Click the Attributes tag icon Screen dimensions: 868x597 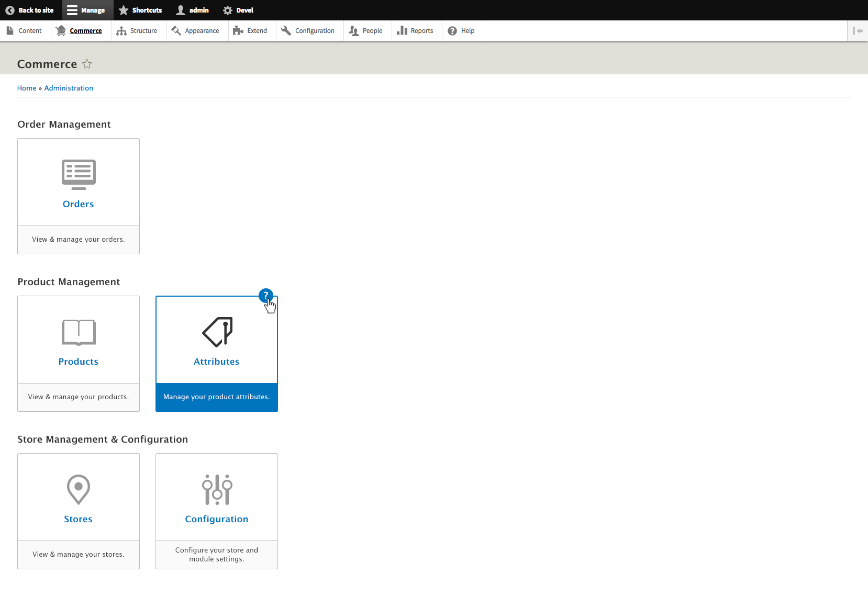[x=217, y=332]
